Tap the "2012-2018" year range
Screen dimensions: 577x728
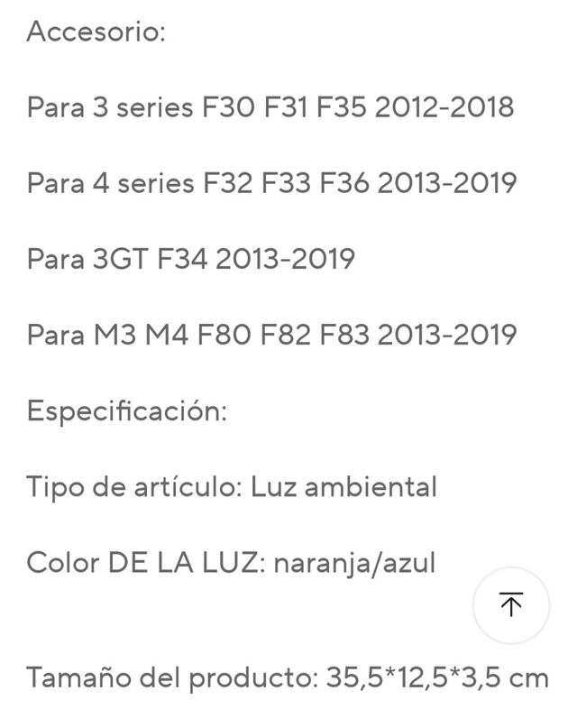tap(444, 108)
